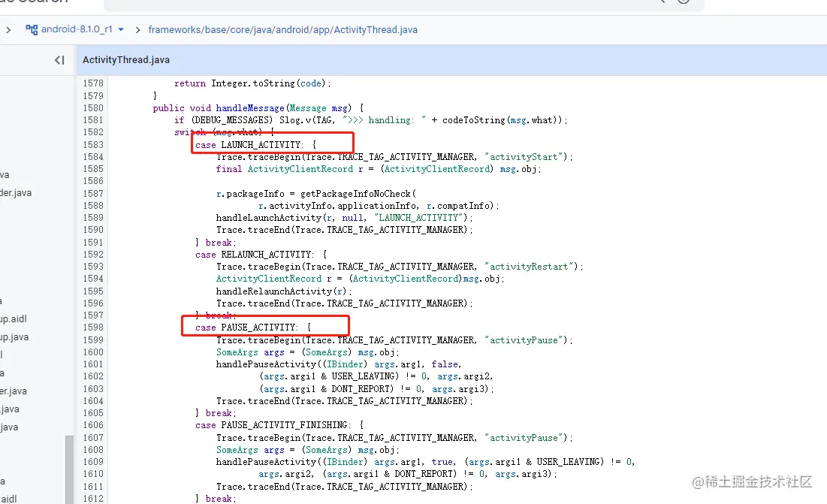Click handleRelaunchActivity call on line 1595
This screenshot has height=504, width=827.
[273, 291]
